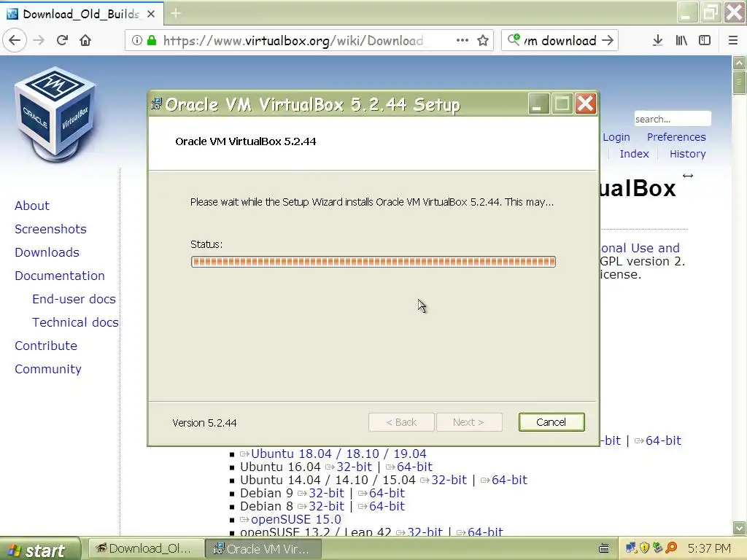Viewport: 747px width, 560px height.
Task: Open a new tab with the plus icon
Action: (176, 13)
